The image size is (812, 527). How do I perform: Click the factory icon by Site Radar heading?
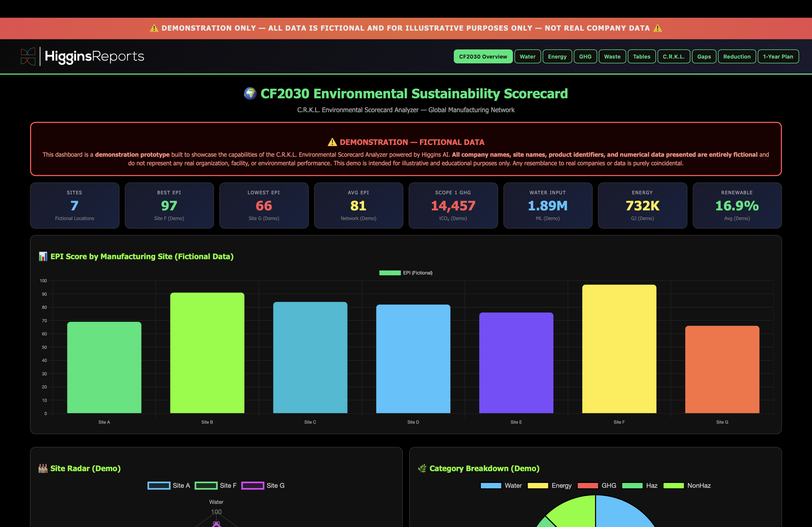(43, 468)
